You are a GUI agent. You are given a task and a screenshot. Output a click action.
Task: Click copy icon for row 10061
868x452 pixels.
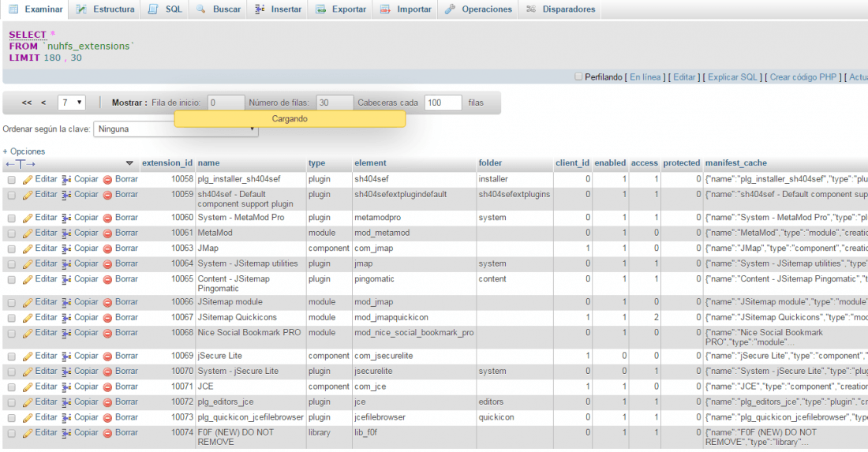66,234
